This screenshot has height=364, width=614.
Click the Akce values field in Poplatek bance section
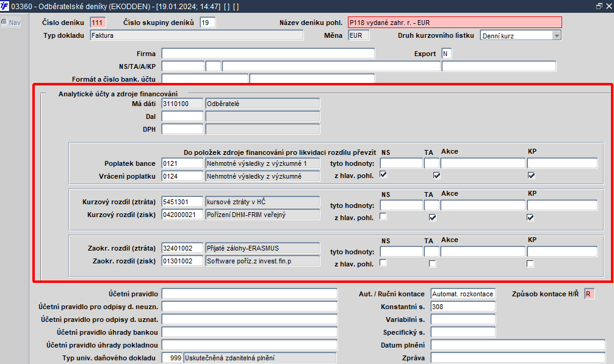coord(483,163)
